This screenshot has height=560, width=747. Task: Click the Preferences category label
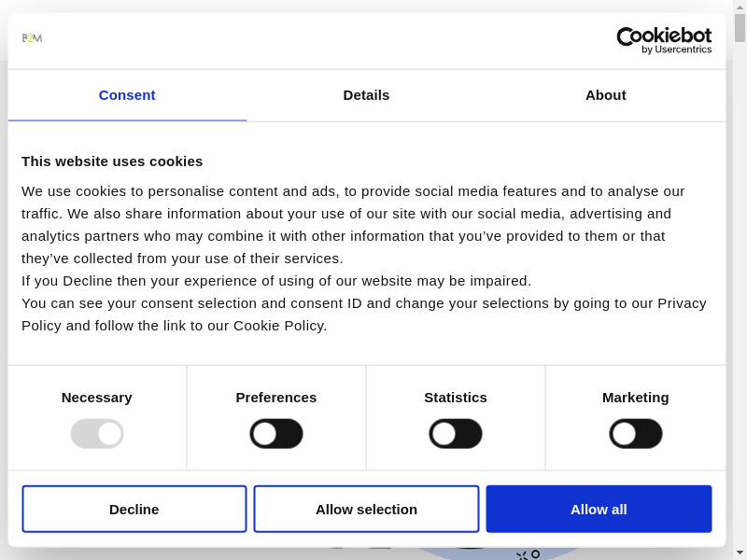(x=276, y=397)
